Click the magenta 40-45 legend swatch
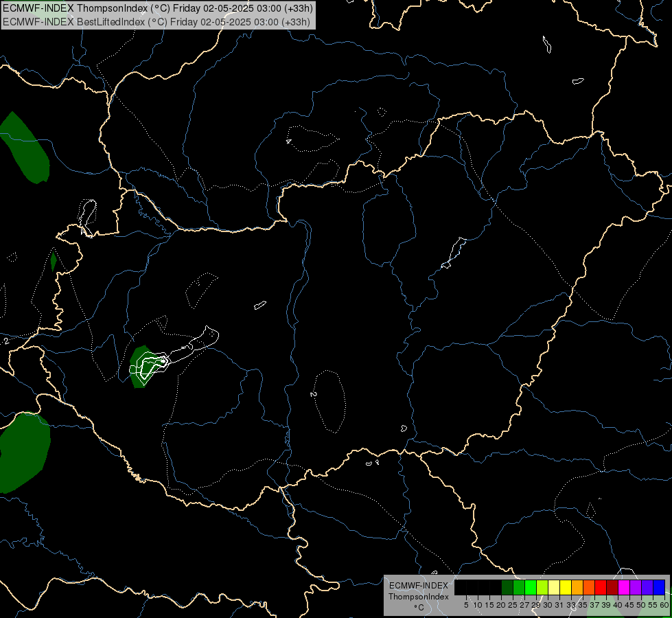This screenshot has height=618, width=672. (623, 587)
